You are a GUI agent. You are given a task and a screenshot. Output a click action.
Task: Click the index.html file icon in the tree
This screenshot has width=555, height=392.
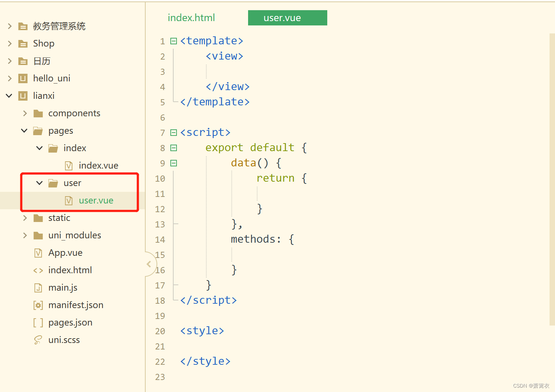coord(38,270)
